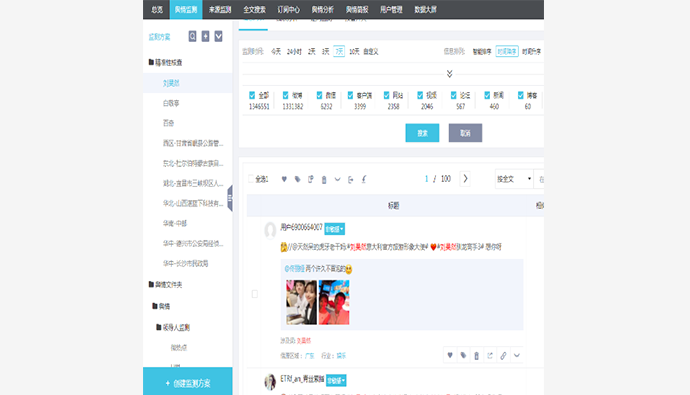Toggle the 微博 checkbox with count 1331382

pyautogui.click(x=286, y=95)
